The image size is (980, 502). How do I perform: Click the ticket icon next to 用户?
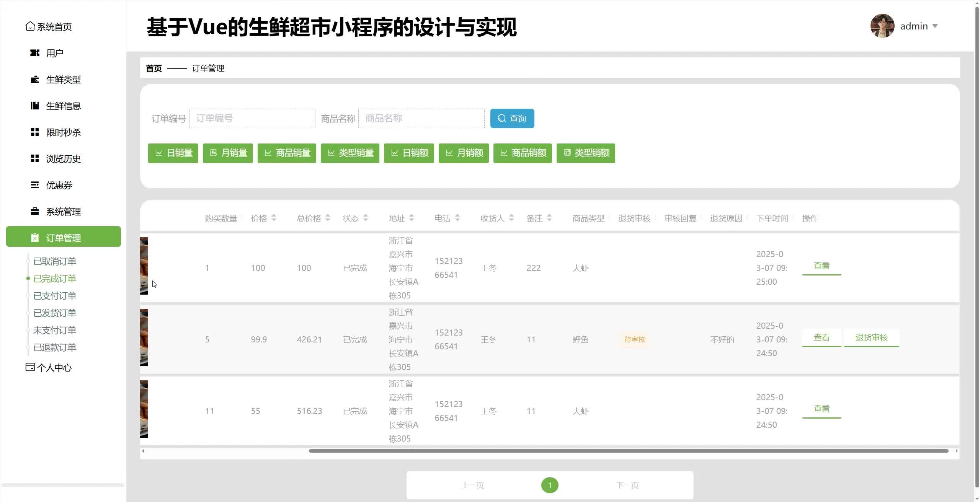[35, 53]
